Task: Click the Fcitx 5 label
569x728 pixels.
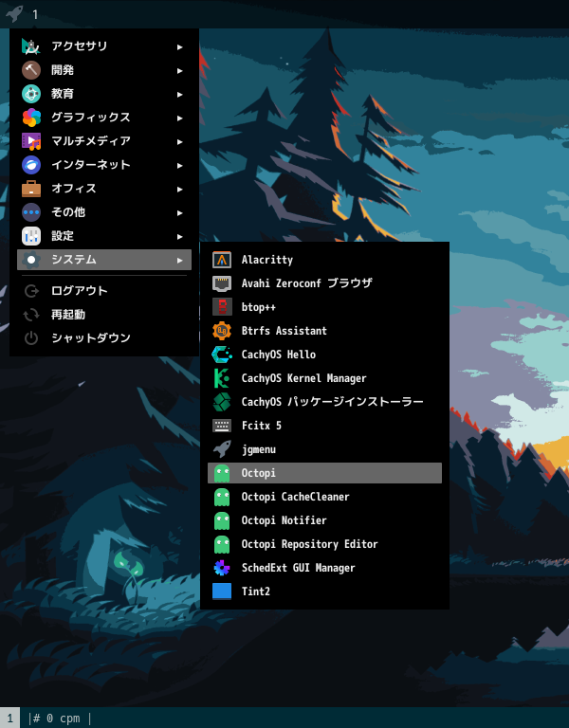Action: tap(262, 426)
